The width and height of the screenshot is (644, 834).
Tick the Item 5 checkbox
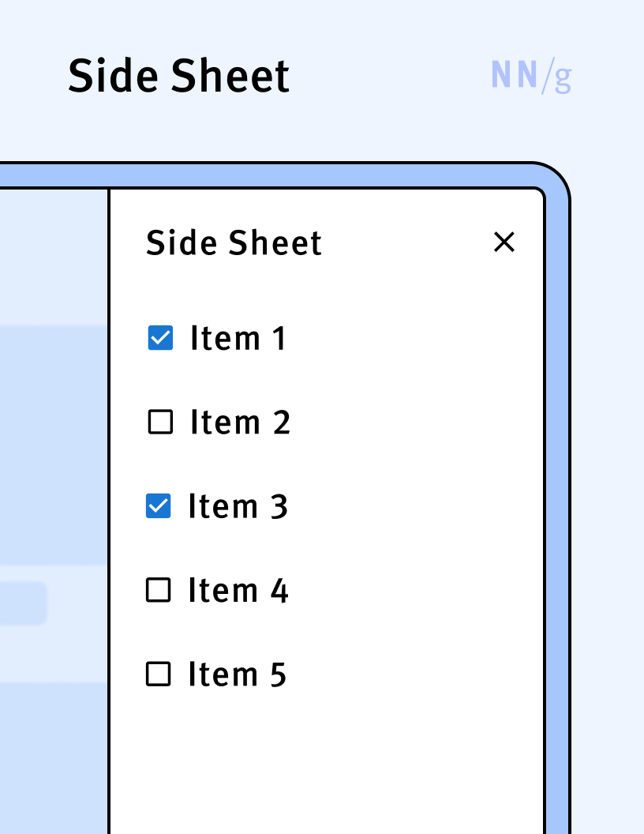click(159, 674)
